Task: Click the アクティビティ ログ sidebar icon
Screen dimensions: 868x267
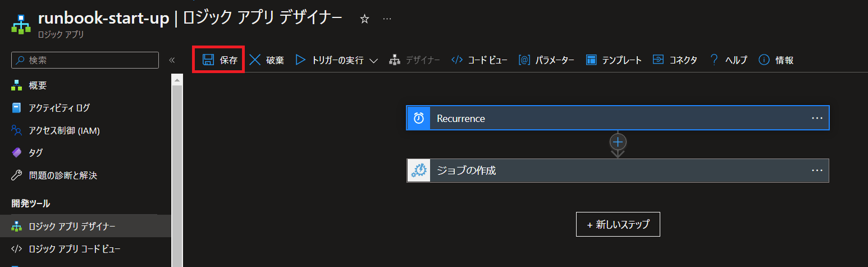Action: click(16, 108)
